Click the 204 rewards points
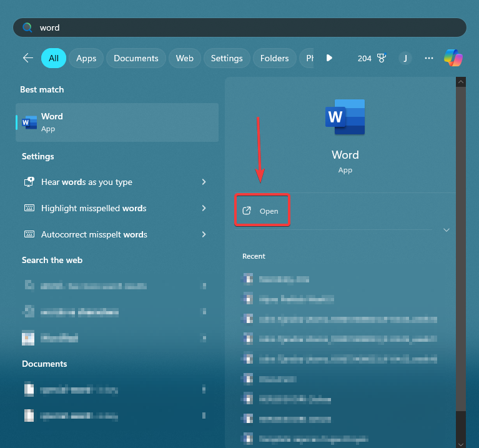Screen dimensions: 479x448 365,58
